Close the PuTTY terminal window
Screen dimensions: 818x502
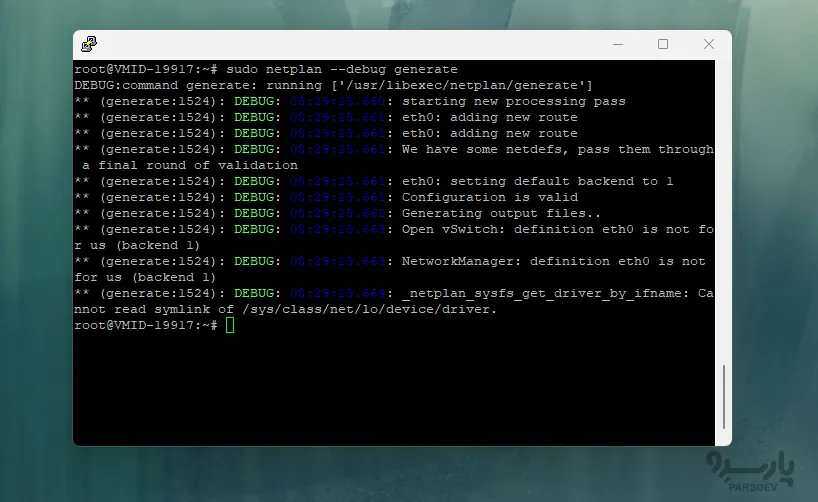click(x=708, y=44)
